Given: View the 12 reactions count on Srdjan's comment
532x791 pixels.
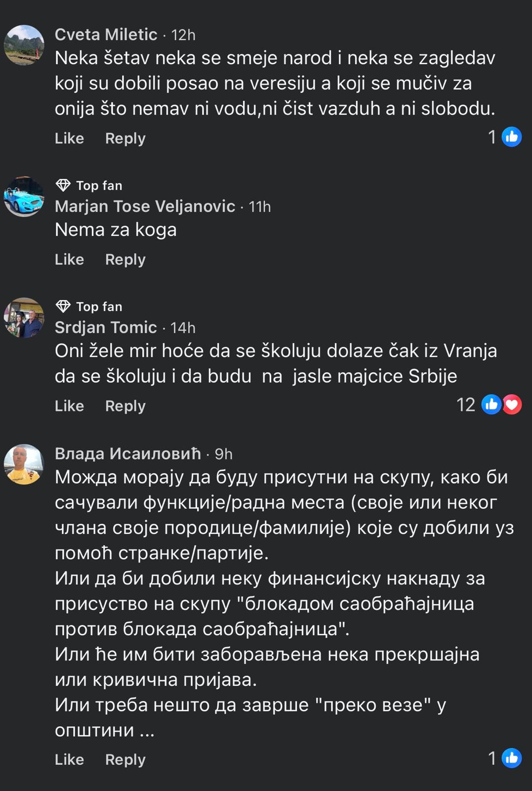Looking at the screenshot, I should (x=466, y=405).
